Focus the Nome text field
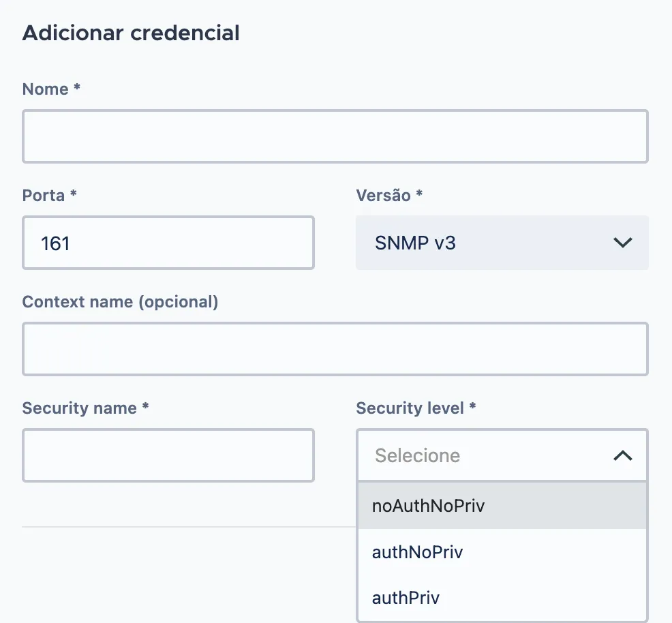Screen dimensions: 672x623 coord(335,136)
